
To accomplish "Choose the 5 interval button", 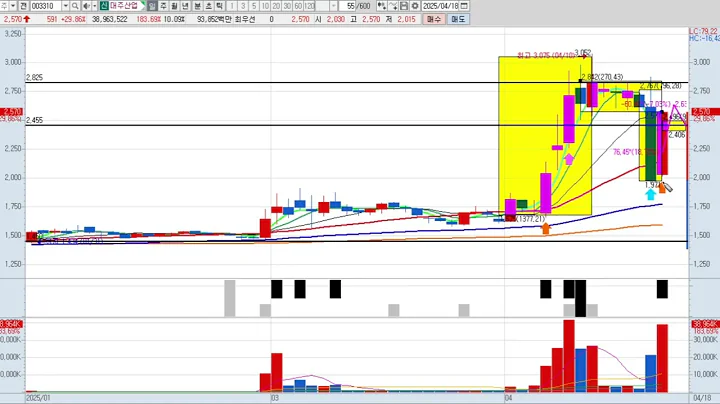I will point(254,6).
